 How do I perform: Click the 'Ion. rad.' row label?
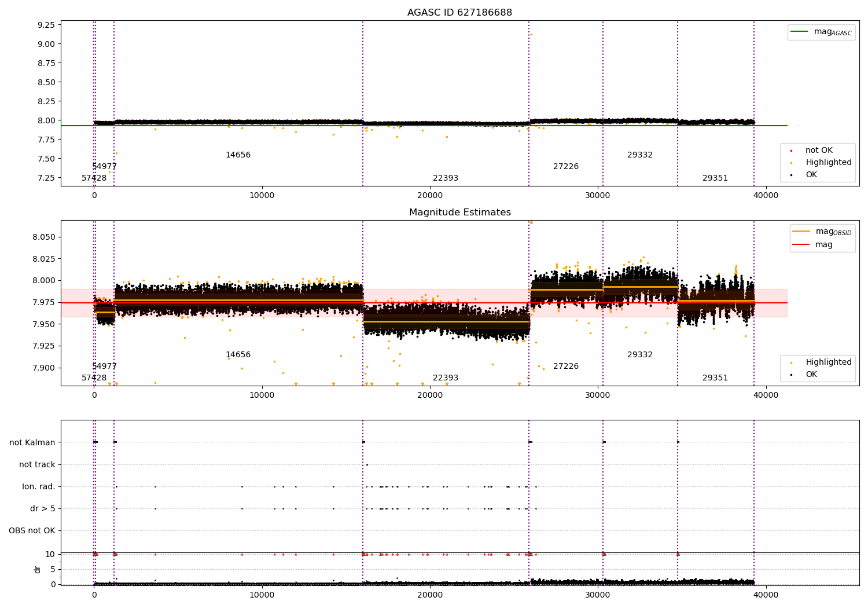pos(39,486)
